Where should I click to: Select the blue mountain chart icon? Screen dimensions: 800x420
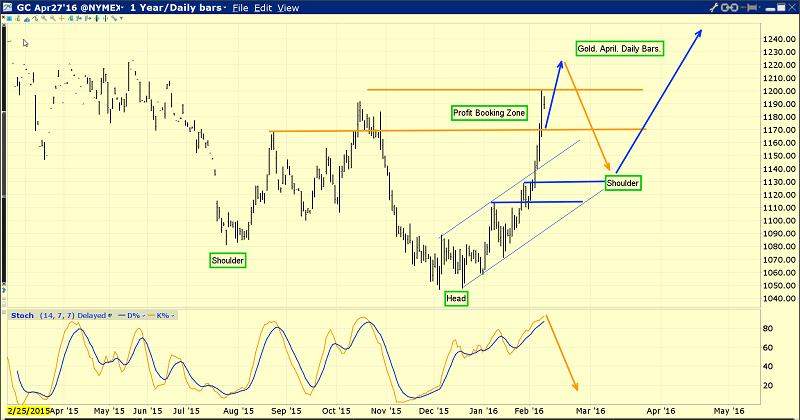(x=27, y=19)
